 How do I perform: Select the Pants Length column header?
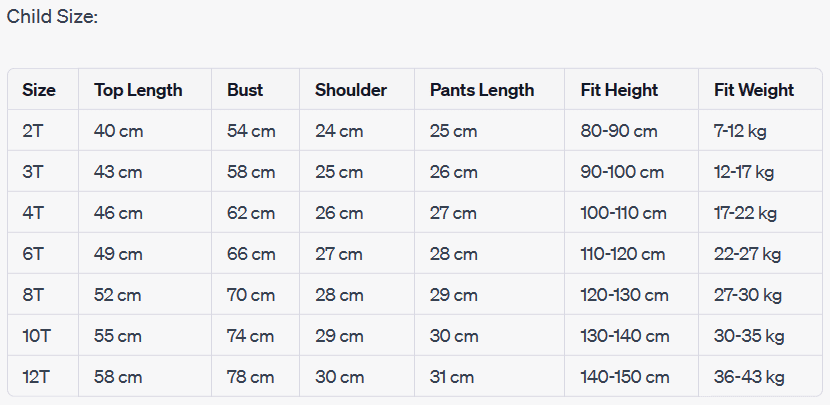pos(482,90)
